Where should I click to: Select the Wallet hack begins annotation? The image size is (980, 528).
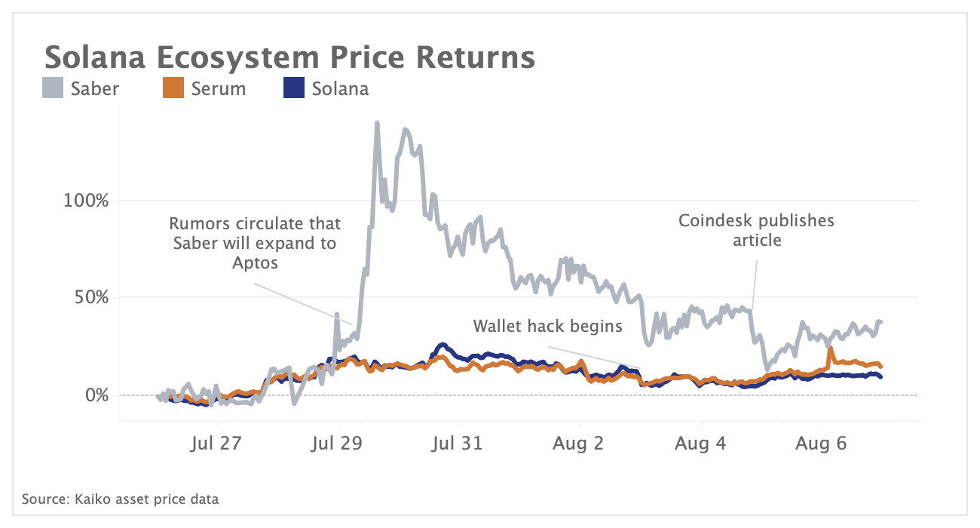(547, 326)
